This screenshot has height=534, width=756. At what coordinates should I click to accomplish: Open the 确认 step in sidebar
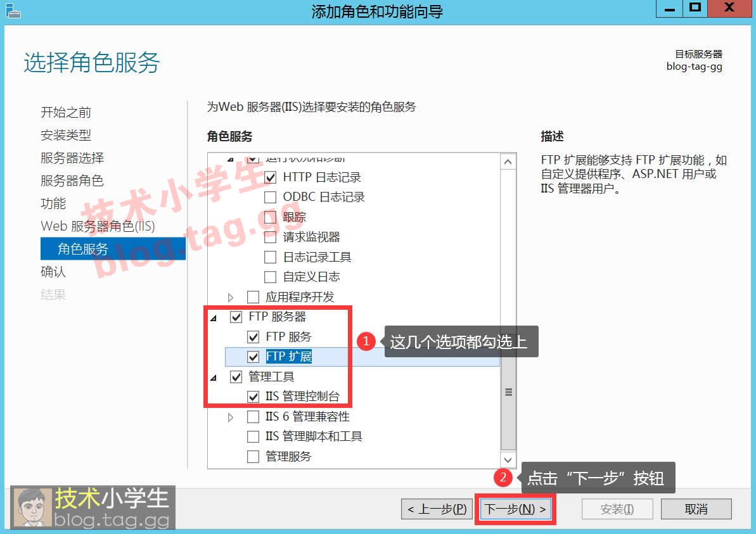click(53, 272)
